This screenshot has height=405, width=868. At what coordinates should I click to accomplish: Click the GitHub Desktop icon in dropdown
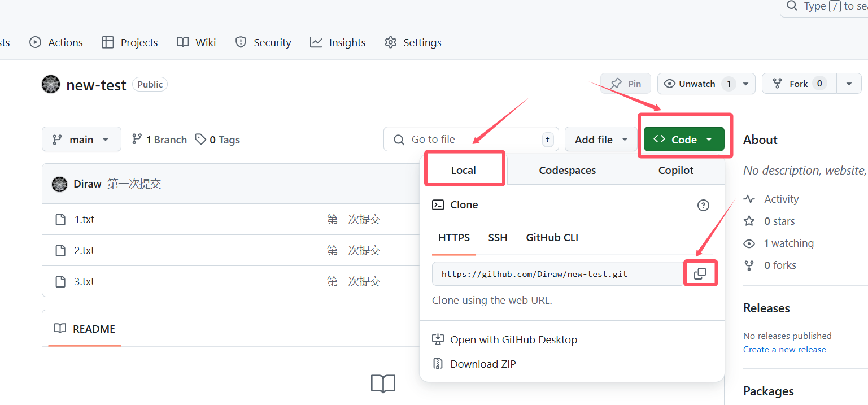click(x=438, y=339)
